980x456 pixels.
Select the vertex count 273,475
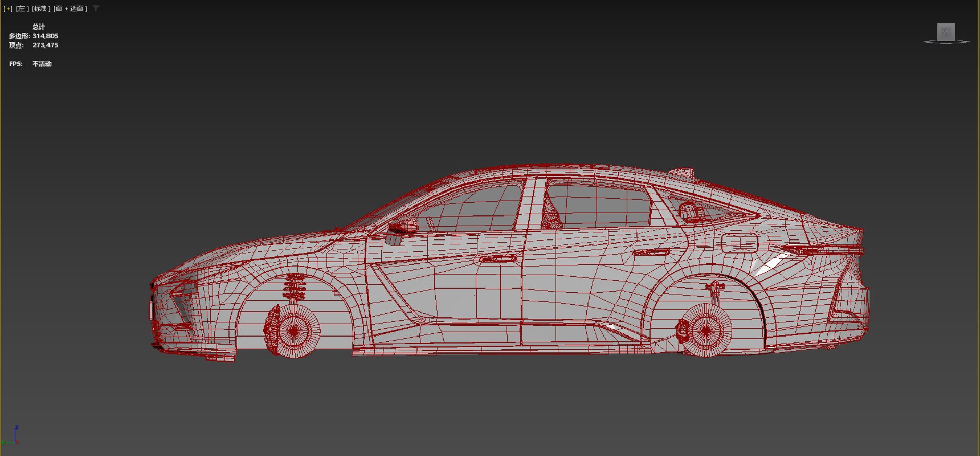[45, 45]
